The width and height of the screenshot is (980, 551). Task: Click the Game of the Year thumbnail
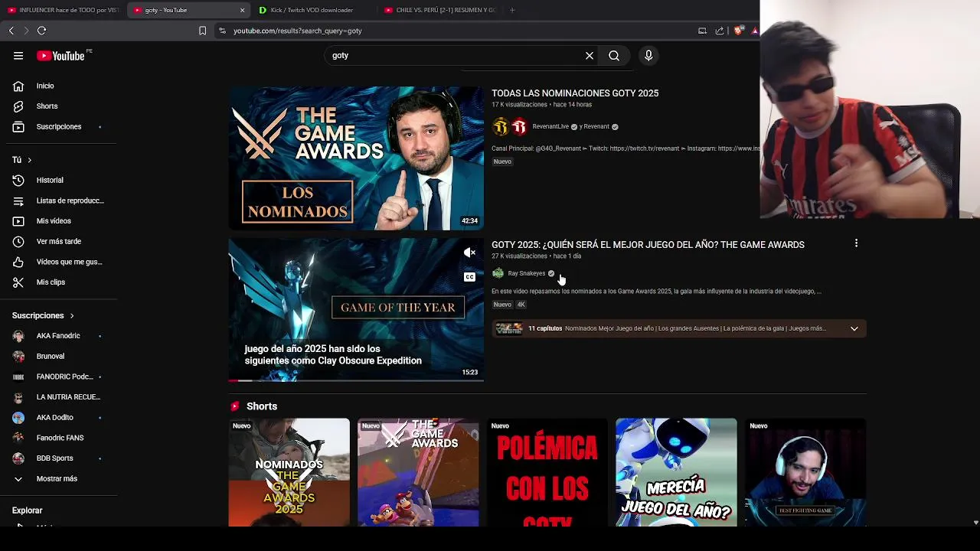(x=356, y=309)
